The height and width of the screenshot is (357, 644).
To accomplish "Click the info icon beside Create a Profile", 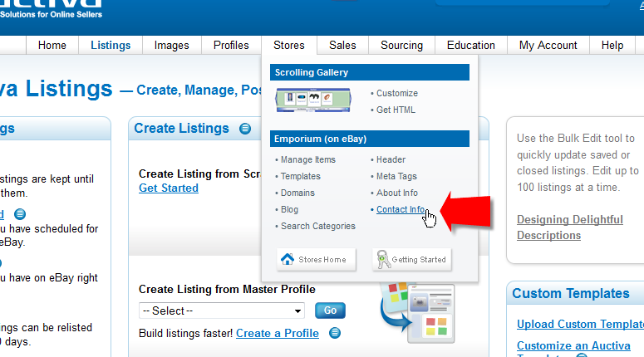I will (x=335, y=333).
